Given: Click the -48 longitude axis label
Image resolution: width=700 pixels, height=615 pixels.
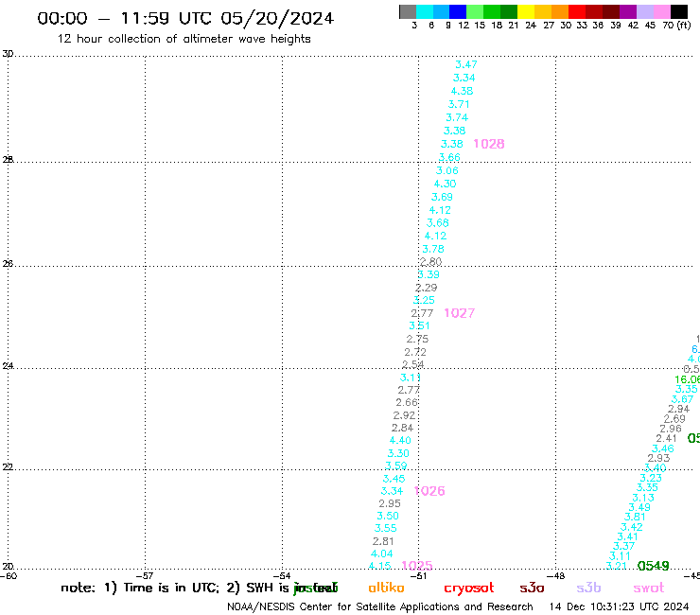Looking at the screenshot, I should point(556,576).
